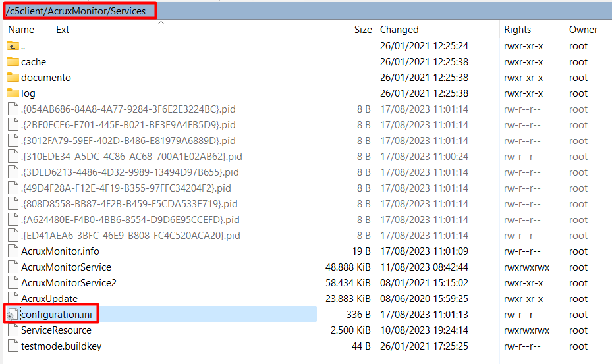Select file .{310EDE34-A5DC-4C86-AC68-700A1E02AB62}.pid
This screenshot has width=612, height=364.
tap(132, 157)
